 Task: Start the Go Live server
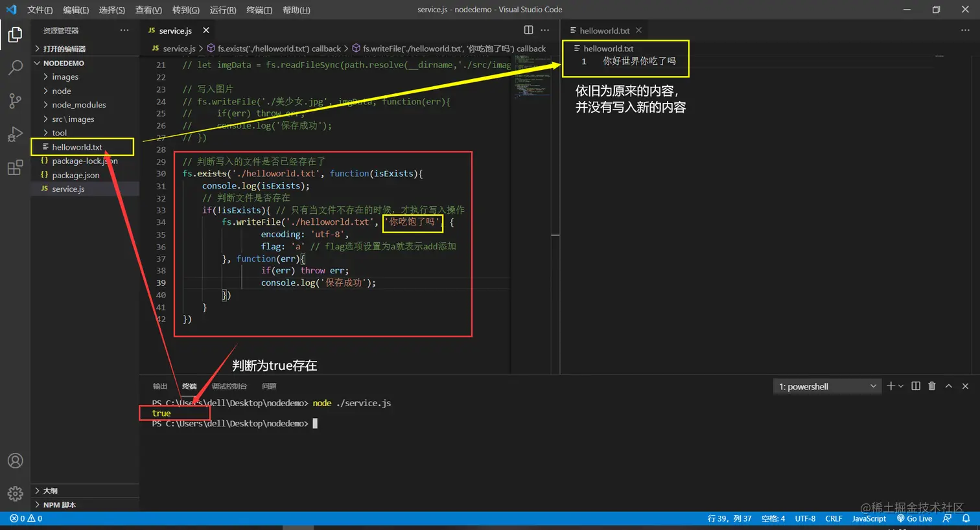[x=915, y=518]
